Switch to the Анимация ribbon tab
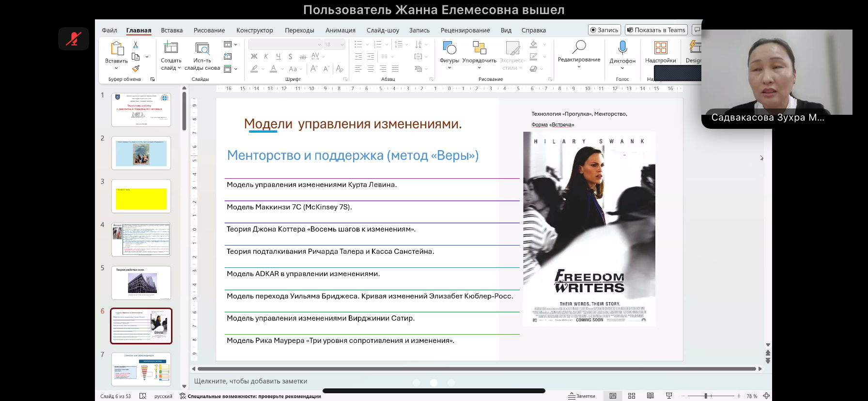The height and width of the screenshot is (401, 868). (x=341, y=30)
